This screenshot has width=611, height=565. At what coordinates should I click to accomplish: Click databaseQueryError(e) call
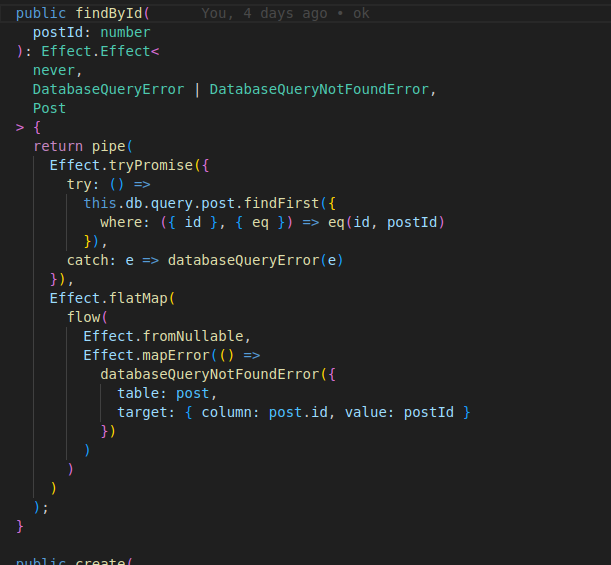tap(256, 260)
